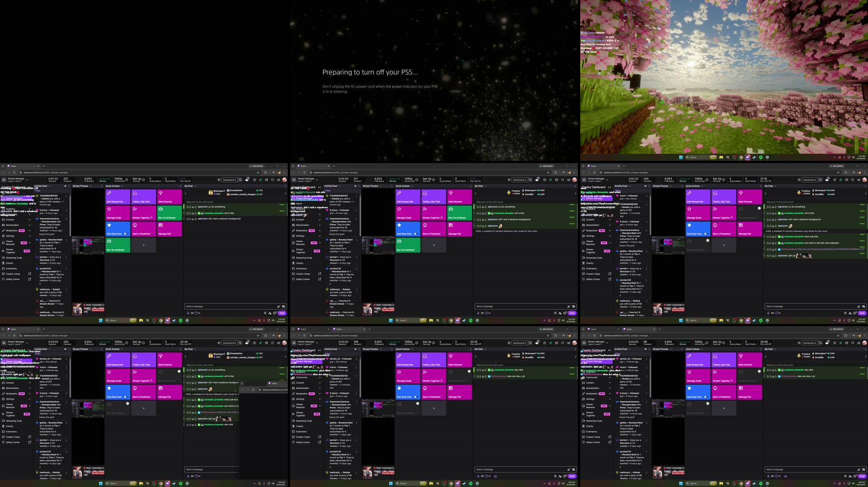Reload the page in the 0:03:32 session browser

pos(304,336)
